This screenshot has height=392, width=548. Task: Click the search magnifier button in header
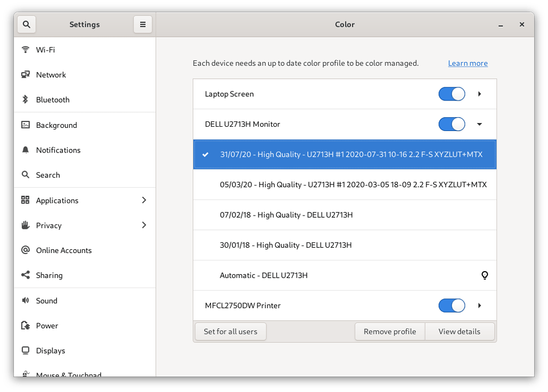click(x=27, y=25)
